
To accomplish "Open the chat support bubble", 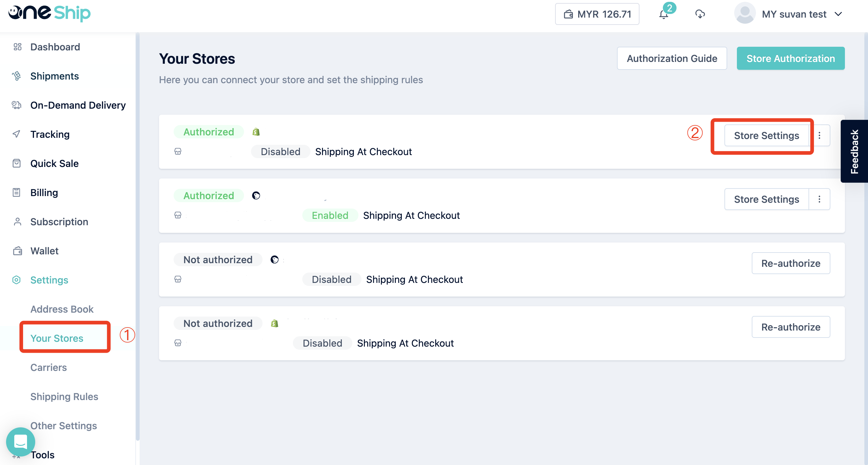I will pyautogui.click(x=21, y=442).
